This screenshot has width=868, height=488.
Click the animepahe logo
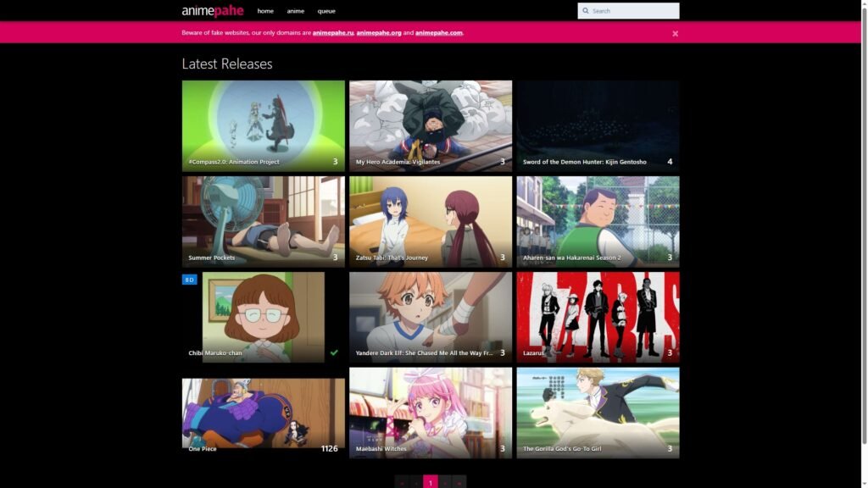(213, 10)
